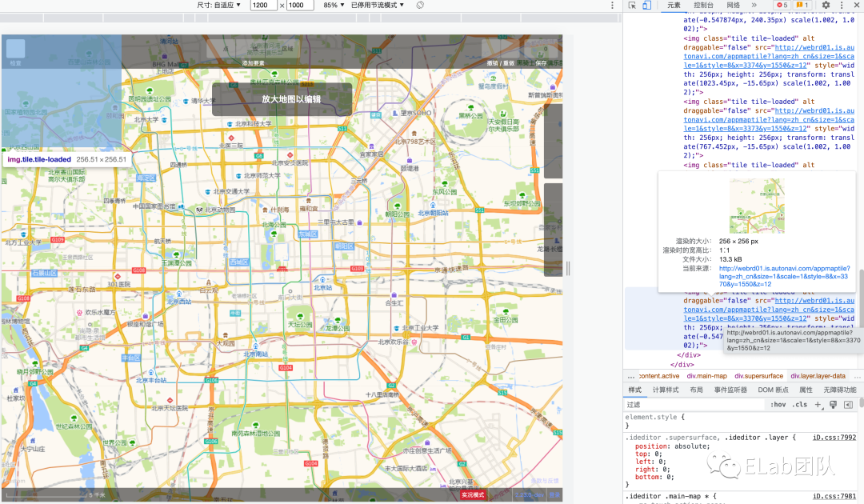Toggle the :hov element state button

pos(778,404)
